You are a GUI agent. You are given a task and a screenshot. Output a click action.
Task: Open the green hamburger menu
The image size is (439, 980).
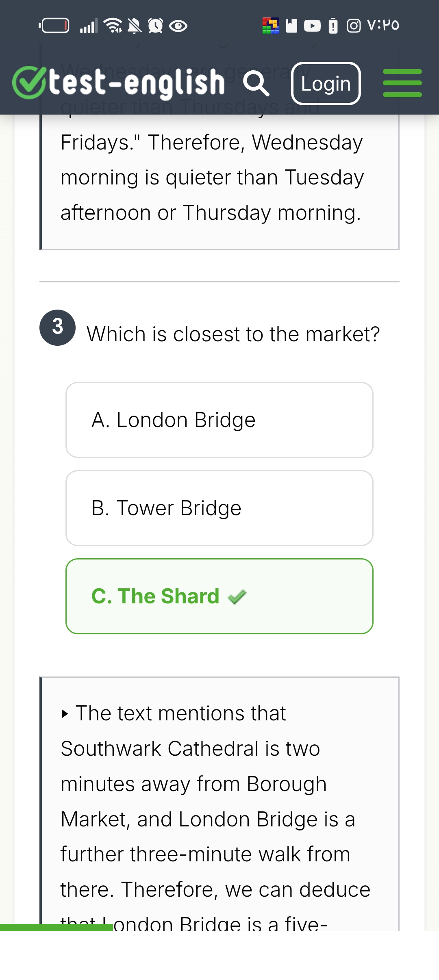click(x=402, y=83)
